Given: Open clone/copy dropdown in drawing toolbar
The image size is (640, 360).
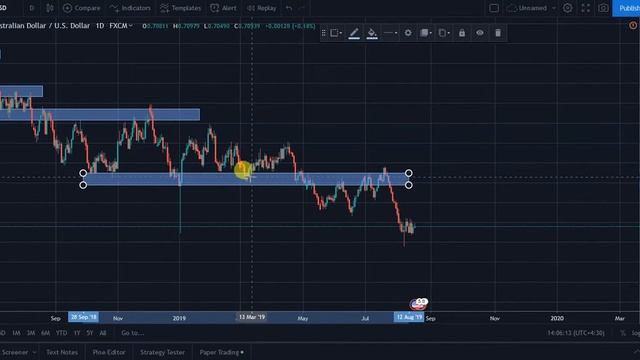Looking at the screenshot, I should (x=444, y=33).
